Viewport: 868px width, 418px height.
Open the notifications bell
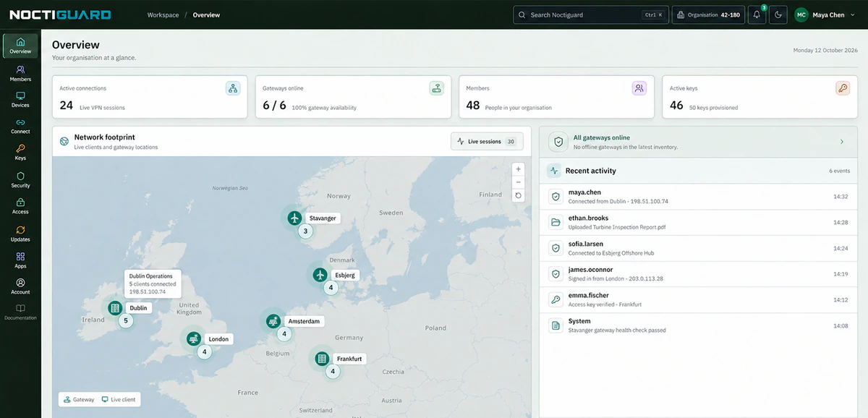[x=757, y=14]
